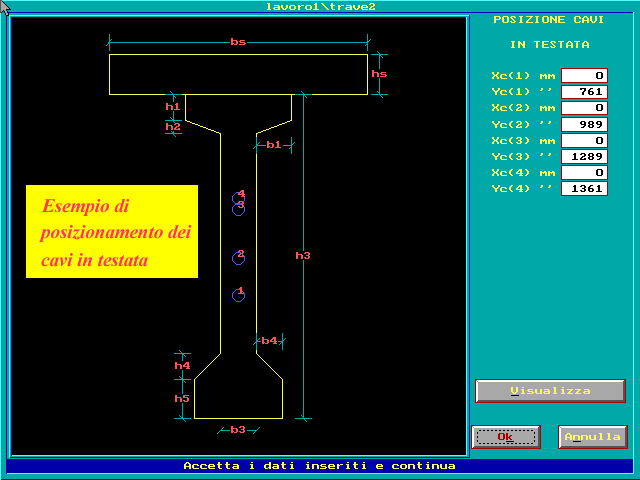Click the Yc(4) field showing 1361
Viewport: 640px width, 480px height.
(584, 189)
